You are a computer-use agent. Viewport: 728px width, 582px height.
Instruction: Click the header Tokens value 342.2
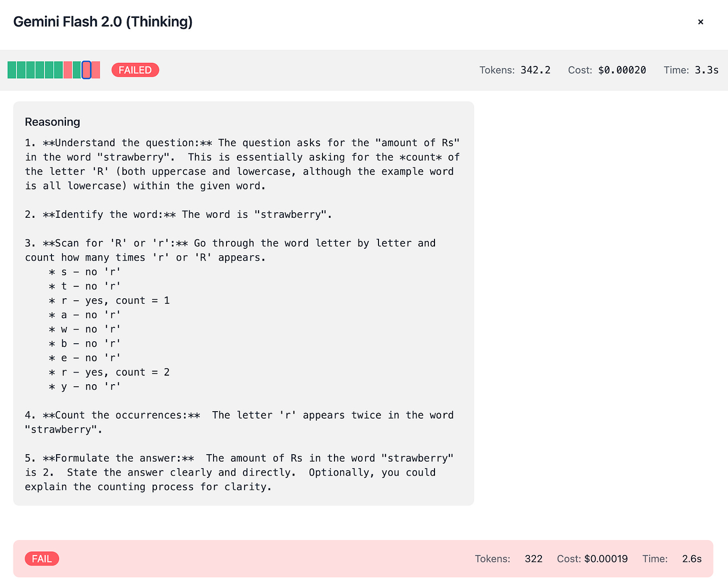[x=535, y=70]
